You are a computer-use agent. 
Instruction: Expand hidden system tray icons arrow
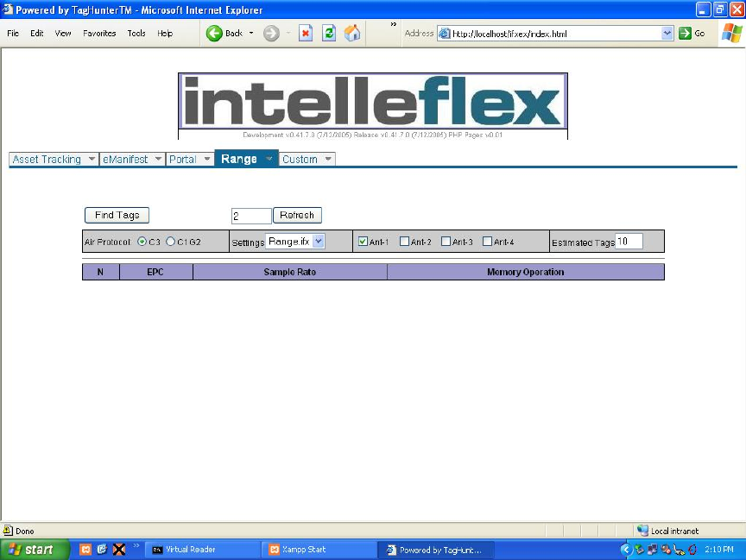[626, 550]
